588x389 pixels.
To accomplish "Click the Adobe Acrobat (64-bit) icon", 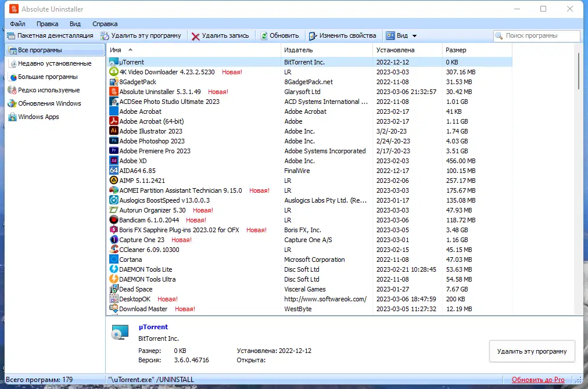I will tap(114, 121).
